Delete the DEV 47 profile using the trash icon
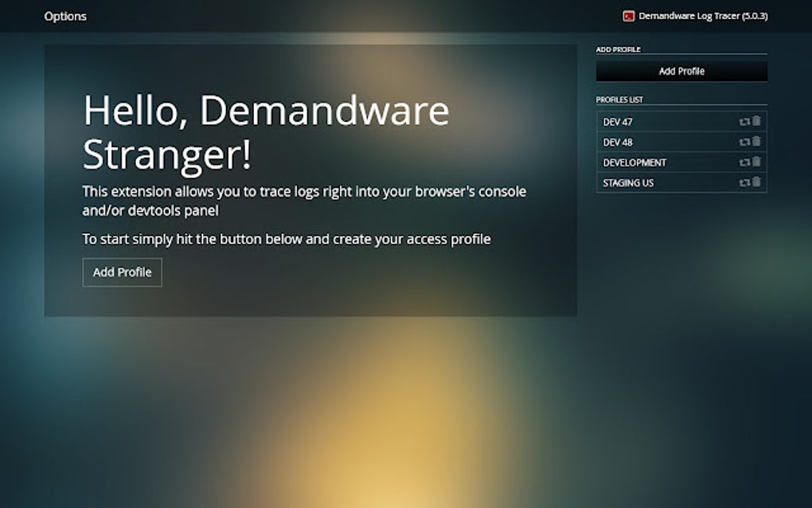This screenshot has width=812, height=508. 756,121
